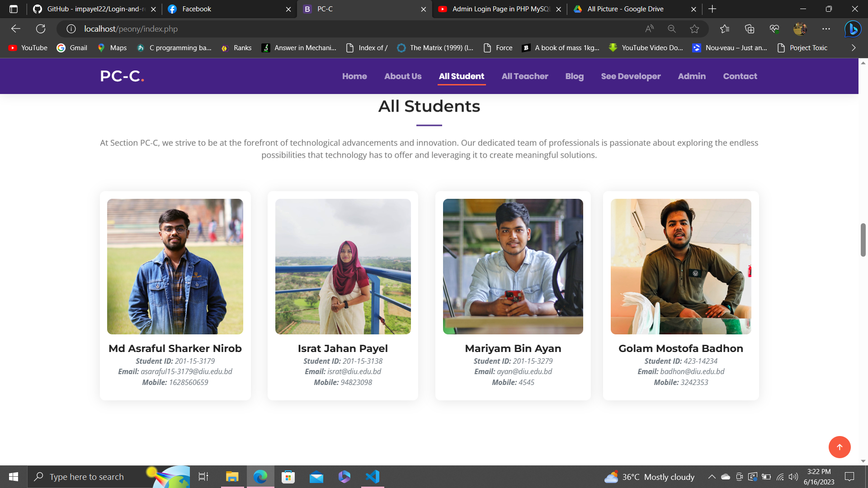The image size is (868, 488).
Task: Expand the bookmarks bar overflow chevron
Action: 854,48
